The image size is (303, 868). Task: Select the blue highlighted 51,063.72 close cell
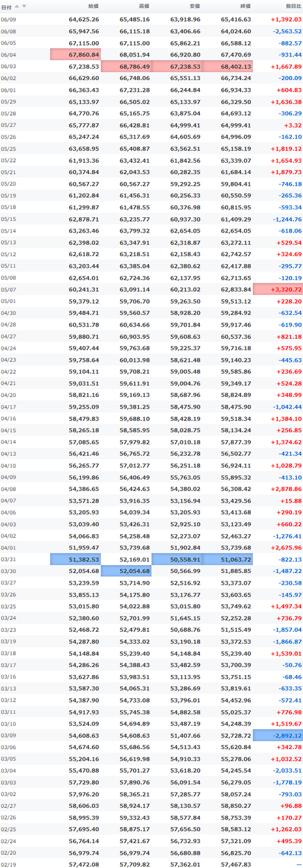point(227,558)
